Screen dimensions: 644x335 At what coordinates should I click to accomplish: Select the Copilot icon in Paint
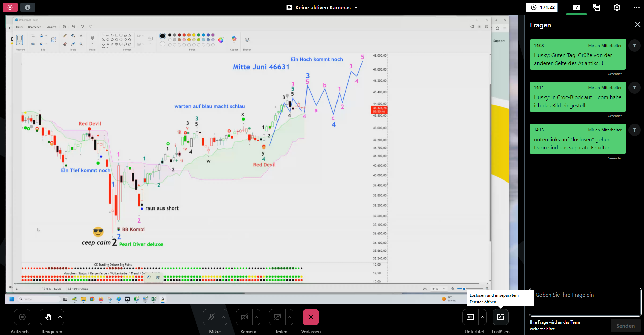point(234,39)
